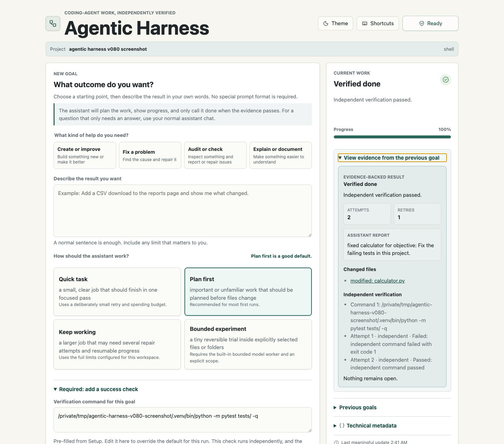Click into Describe the result you want textarea

click(x=183, y=211)
